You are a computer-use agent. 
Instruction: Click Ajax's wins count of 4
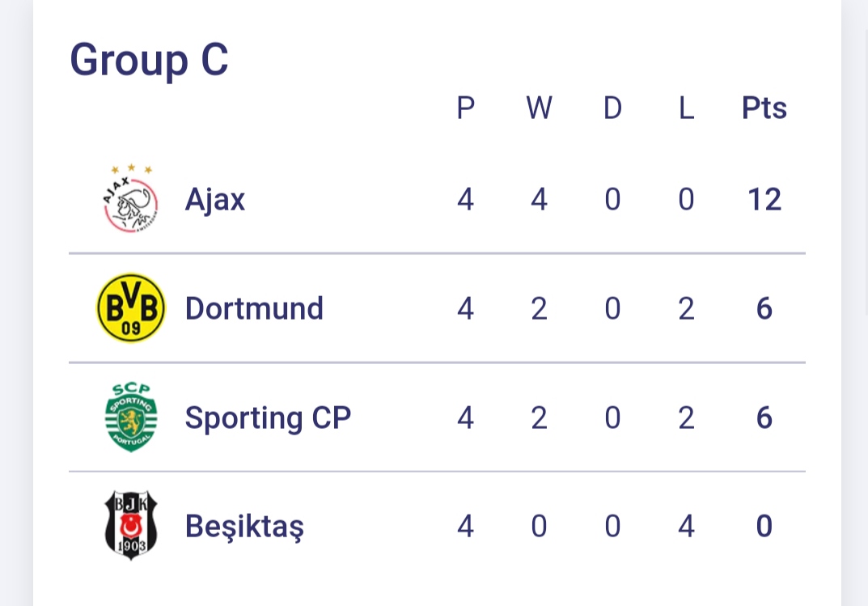539,199
